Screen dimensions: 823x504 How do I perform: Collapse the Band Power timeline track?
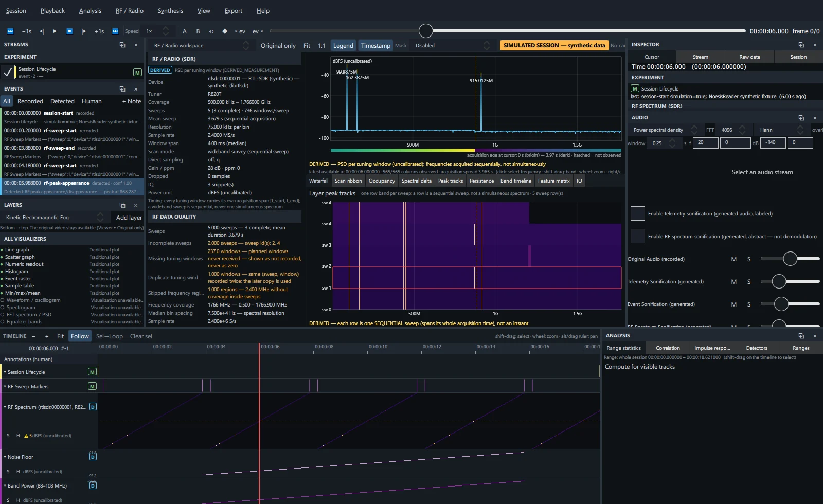[x=5, y=486]
